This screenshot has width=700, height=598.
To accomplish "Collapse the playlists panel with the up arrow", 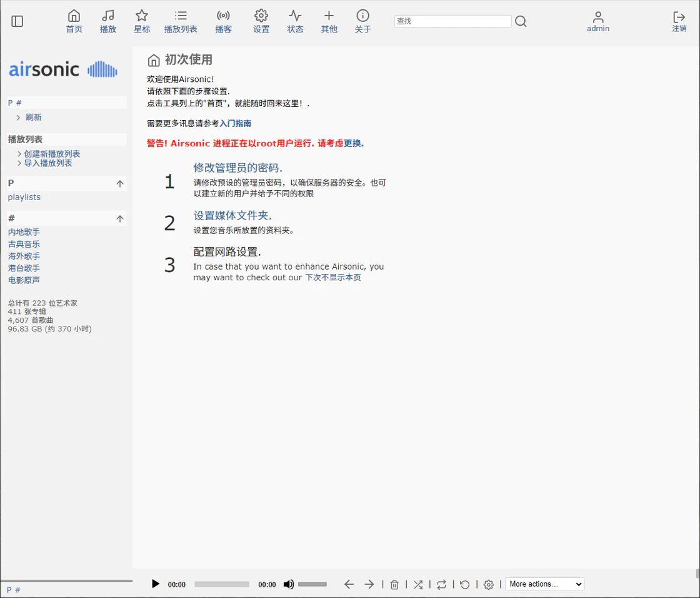I will (x=119, y=183).
